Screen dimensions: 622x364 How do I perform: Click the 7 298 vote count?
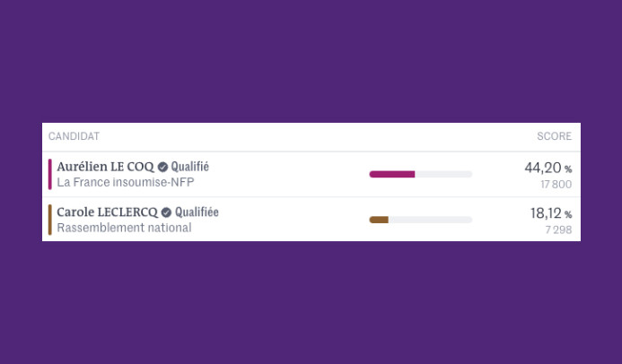point(558,230)
